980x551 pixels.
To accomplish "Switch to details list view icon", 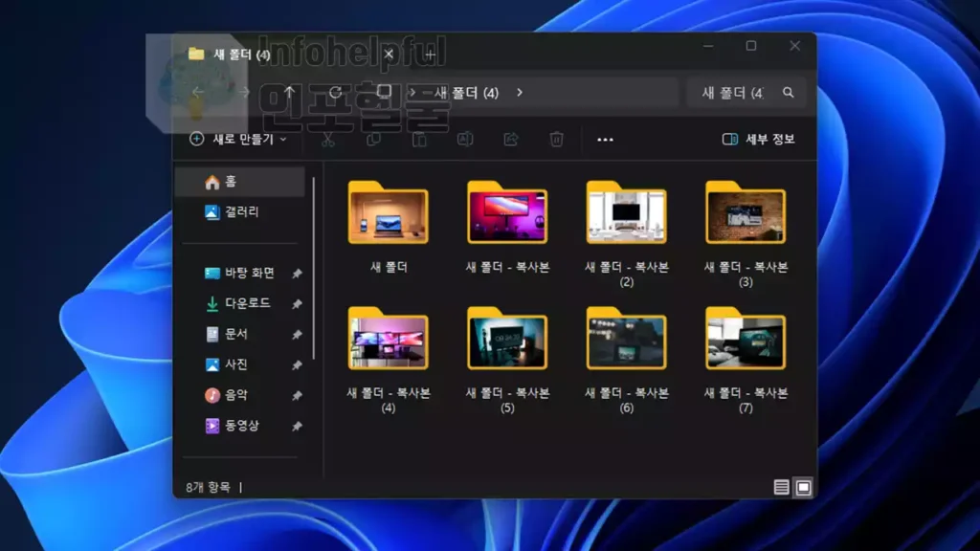I will 781,487.
